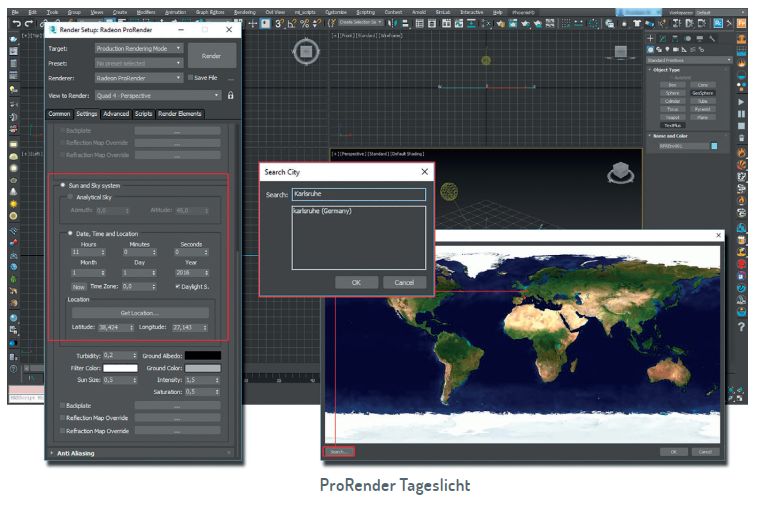757x505 pixels.
Task: Open the gray Ground Color swatch
Action: 203,368
